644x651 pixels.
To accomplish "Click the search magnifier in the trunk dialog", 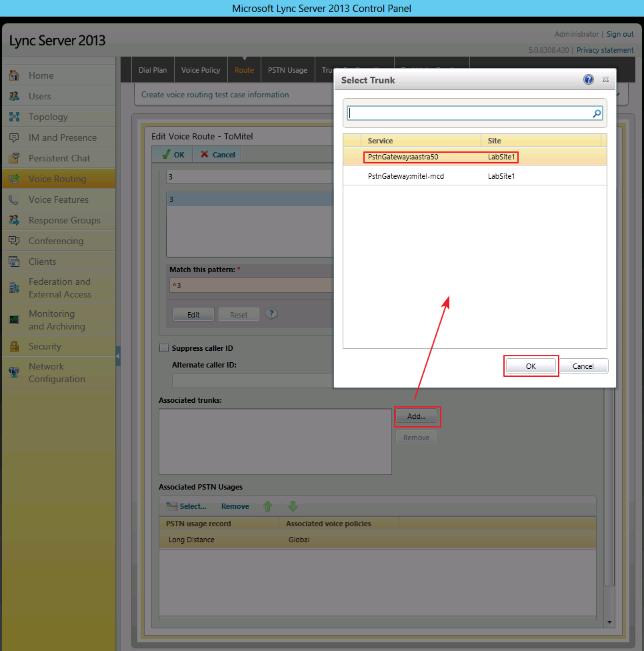I will point(597,113).
